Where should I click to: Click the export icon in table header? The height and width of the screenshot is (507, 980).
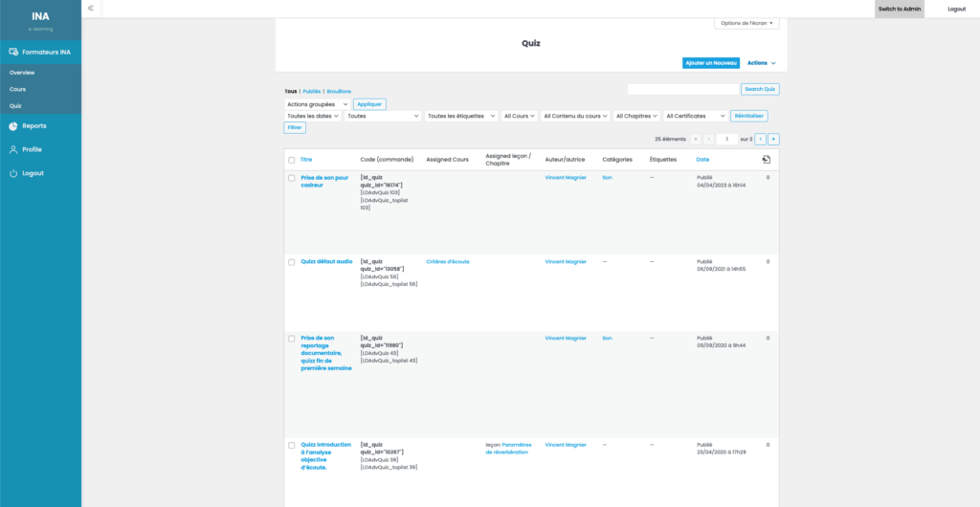point(766,160)
